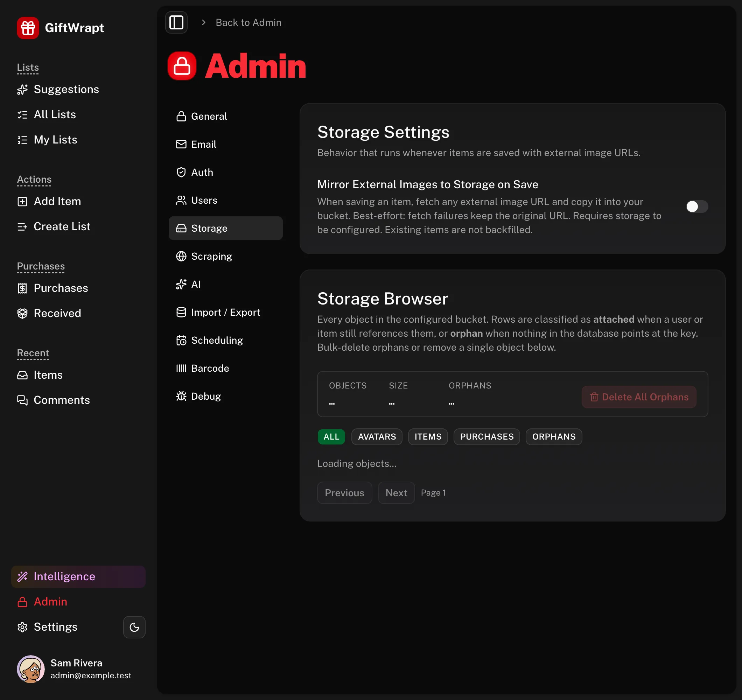This screenshot has width=742, height=700.
Task: Toggle dark mode with the moon button
Action: (134, 627)
